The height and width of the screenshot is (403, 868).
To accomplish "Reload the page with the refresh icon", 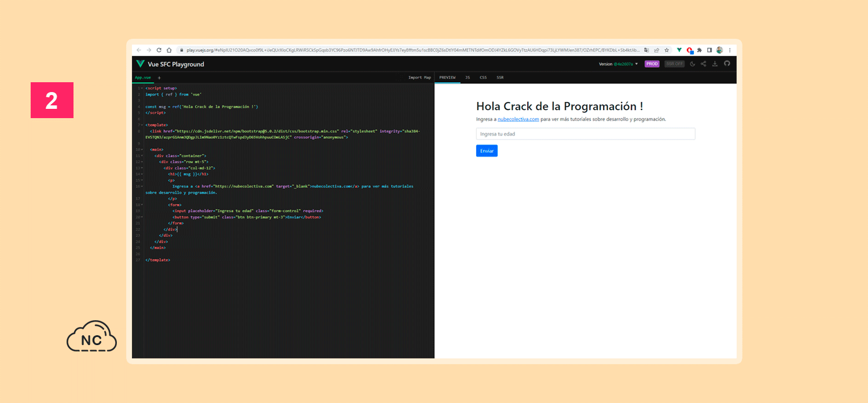I will [x=159, y=50].
